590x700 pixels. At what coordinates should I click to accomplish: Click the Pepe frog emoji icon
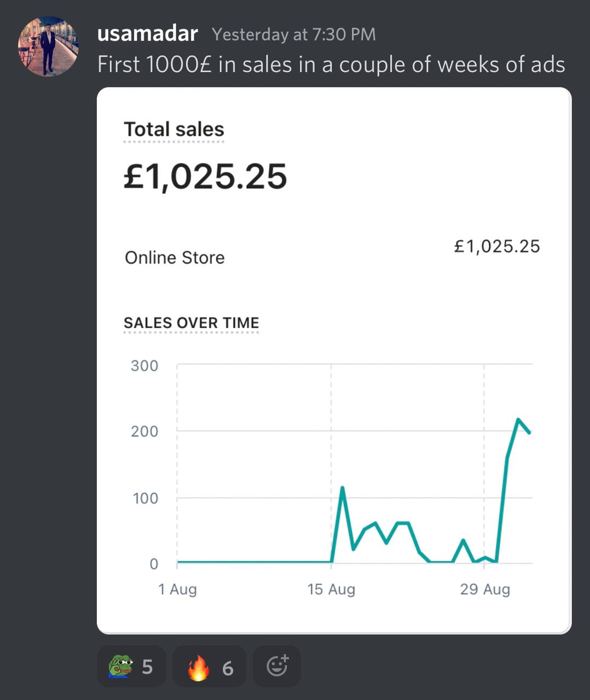click(120, 667)
